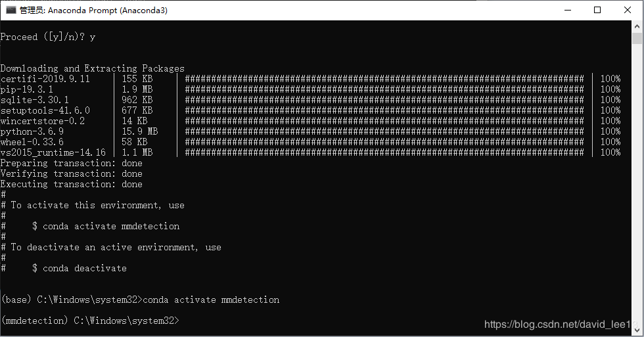This screenshot has height=337, width=644.
Task: Click the typed "conda activate mmdetection" command
Action: [211, 300]
